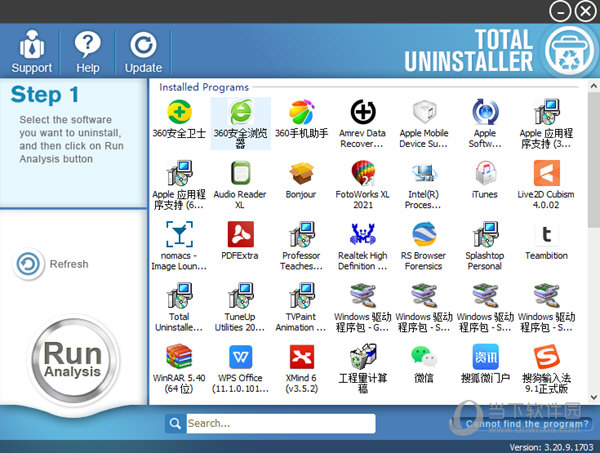Close the Total Uninstaller window
Screen dimensions: 600x453
click(x=585, y=11)
